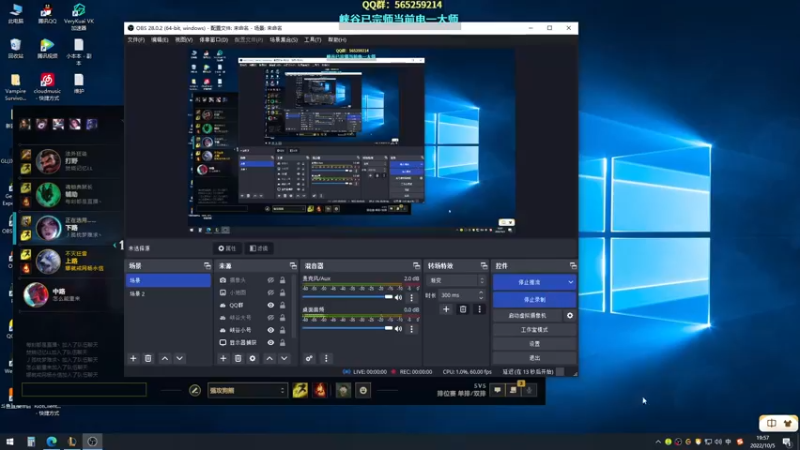Move scene up in Scenes panel
This screenshot has height=450, width=800.
point(165,359)
